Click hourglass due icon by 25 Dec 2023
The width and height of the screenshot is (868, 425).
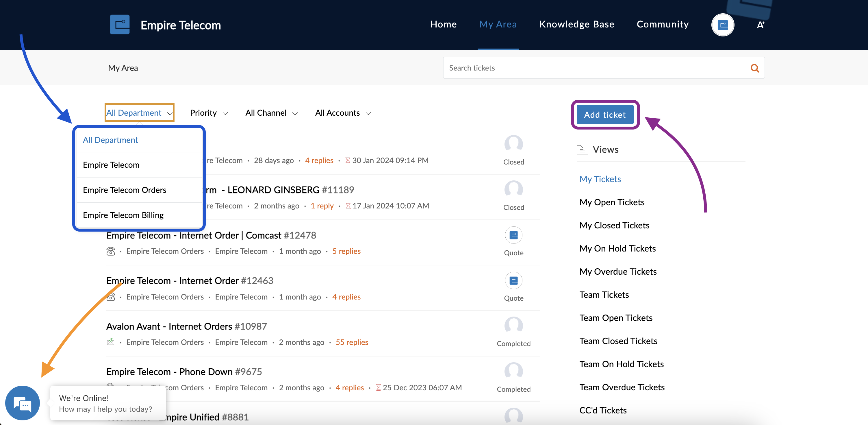379,388
